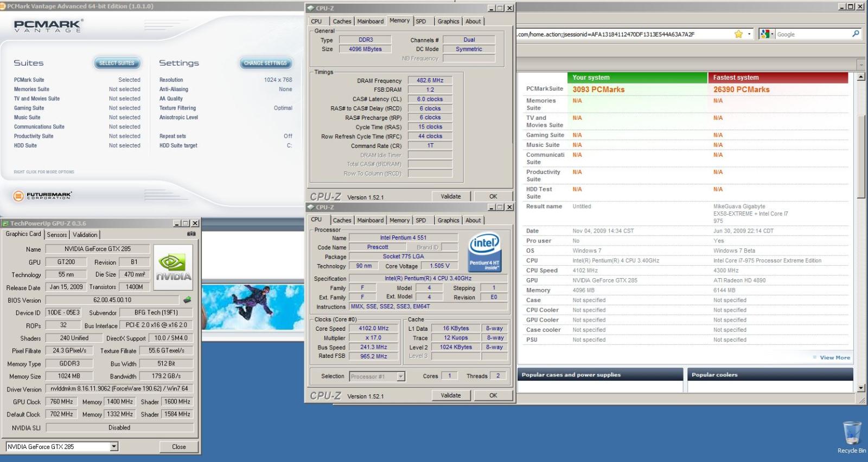Click the PCMark Vantage logo

(48, 25)
